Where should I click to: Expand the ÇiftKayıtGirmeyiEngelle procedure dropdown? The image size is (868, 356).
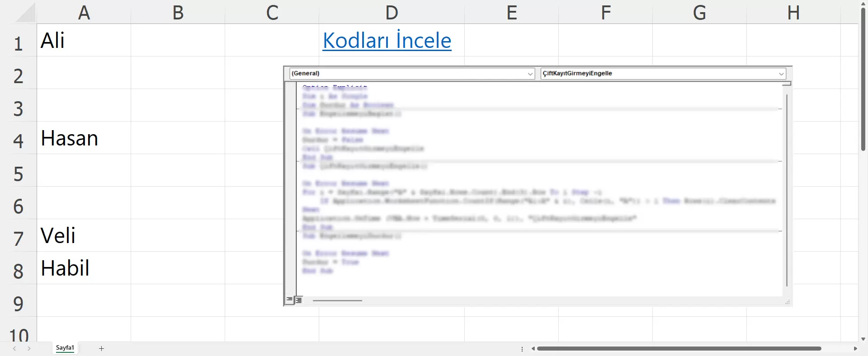[x=781, y=74]
